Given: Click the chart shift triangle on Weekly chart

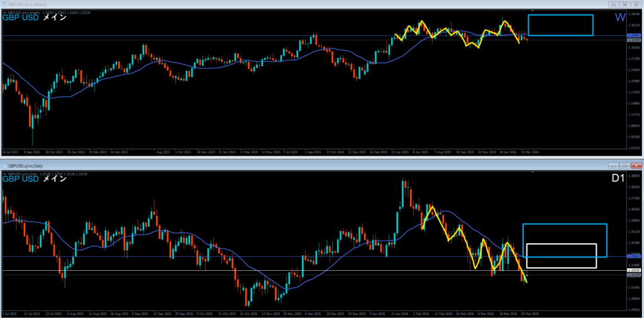Looking at the screenshot, I should (x=533, y=11).
